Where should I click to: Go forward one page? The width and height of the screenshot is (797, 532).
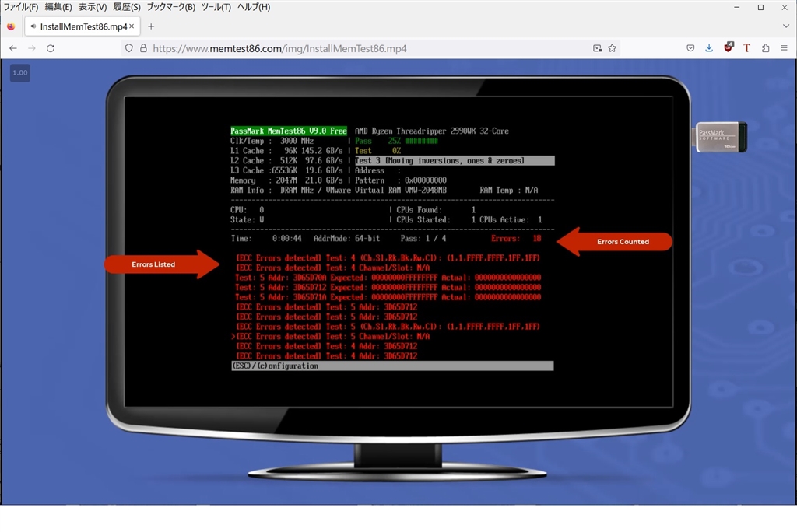click(32, 48)
